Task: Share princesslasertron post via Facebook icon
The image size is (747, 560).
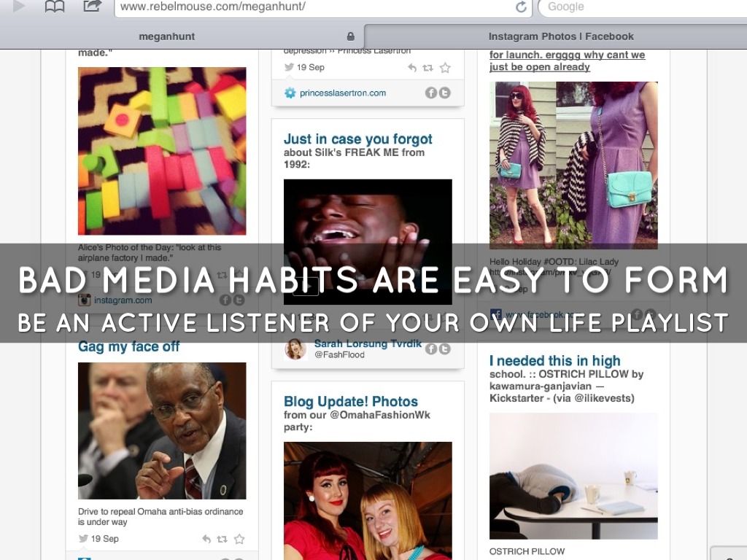Action: coord(431,93)
